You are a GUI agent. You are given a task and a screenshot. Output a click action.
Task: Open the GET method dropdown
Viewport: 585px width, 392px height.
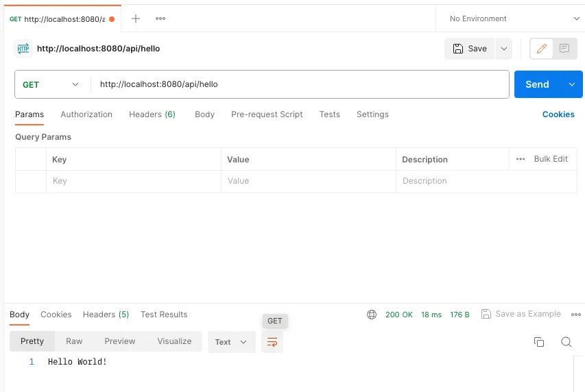pos(51,85)
